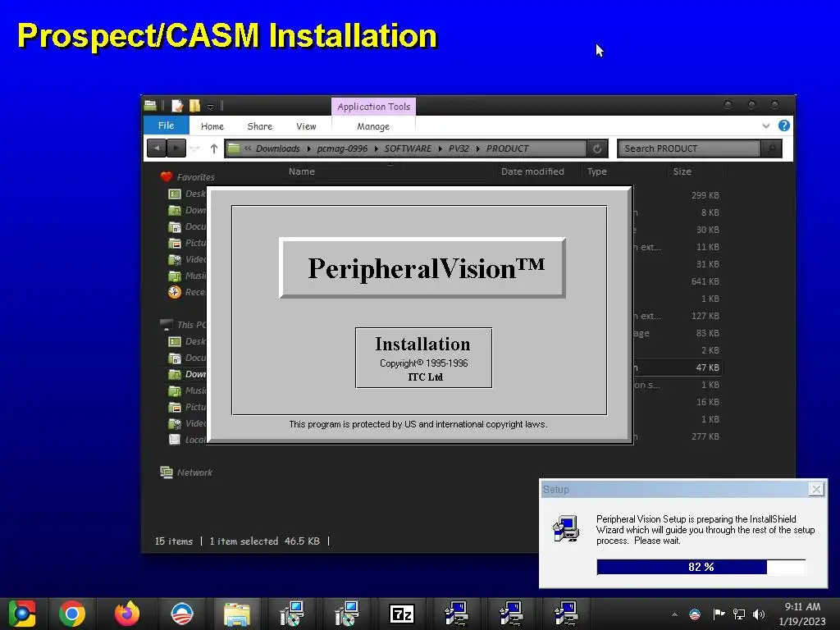The image size is (840, 630).
Task: Click in the Search PRODUCT field
Action: [689, 148]
